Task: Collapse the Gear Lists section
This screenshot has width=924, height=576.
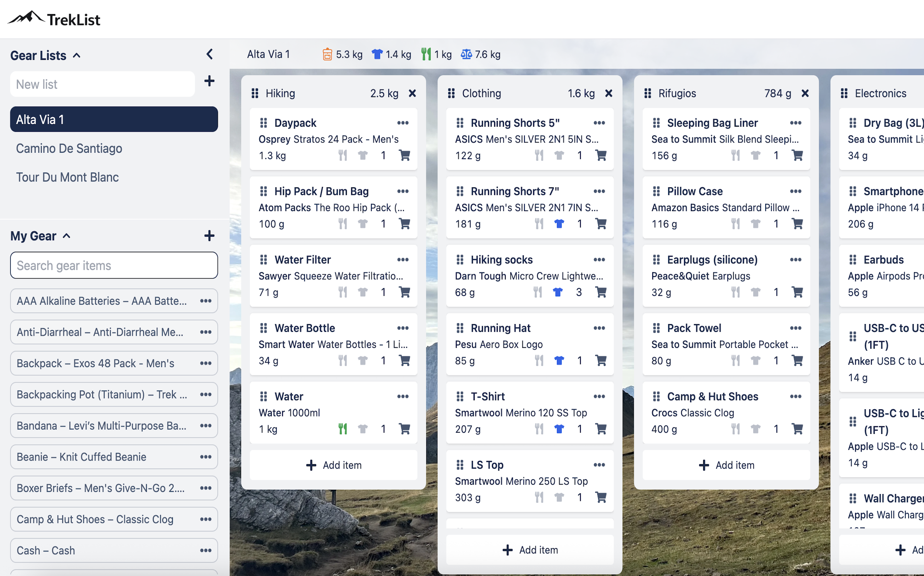Action: pos(77,55)
